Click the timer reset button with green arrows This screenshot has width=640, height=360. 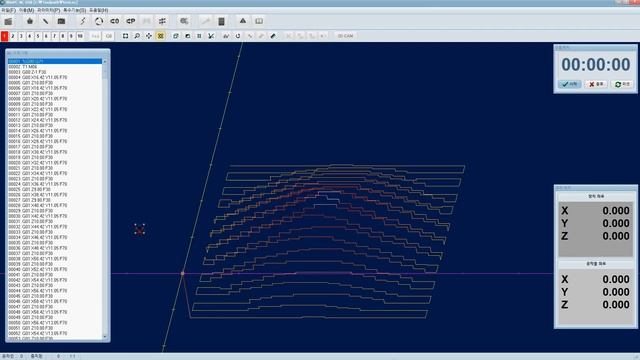click(622, 84)
